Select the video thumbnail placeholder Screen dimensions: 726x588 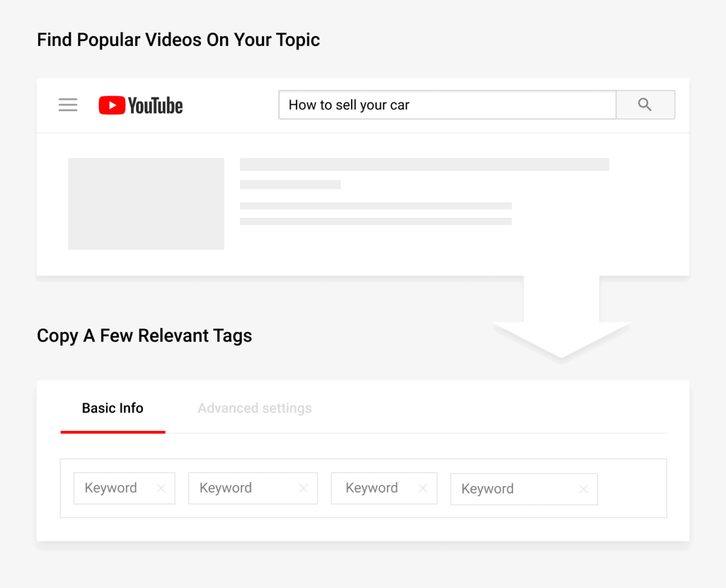click(x=146, y=204)
